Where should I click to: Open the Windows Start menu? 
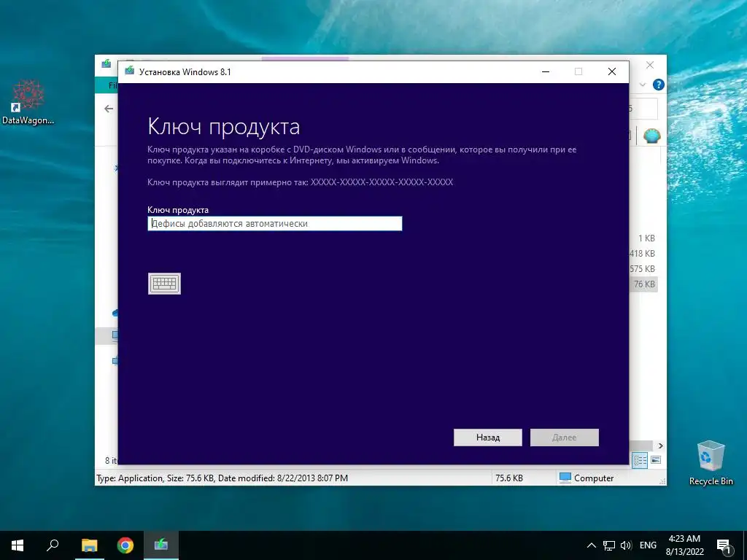18,545
